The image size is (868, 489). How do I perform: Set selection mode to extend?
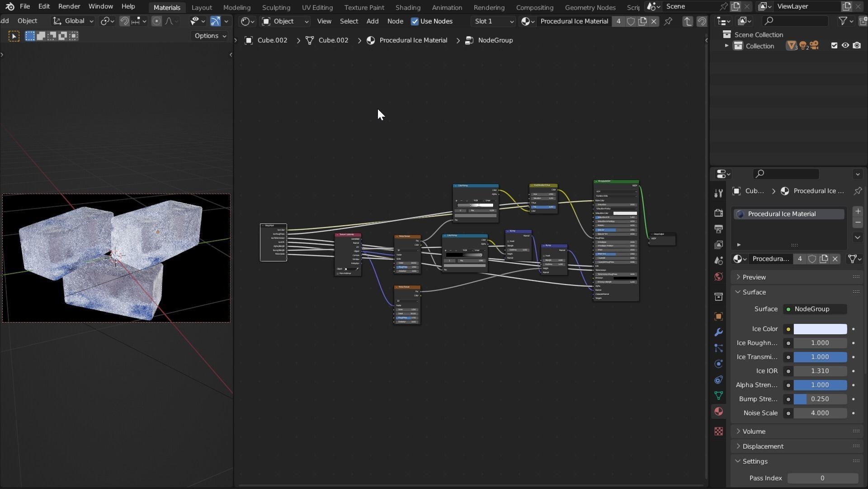tap(41, 36)
